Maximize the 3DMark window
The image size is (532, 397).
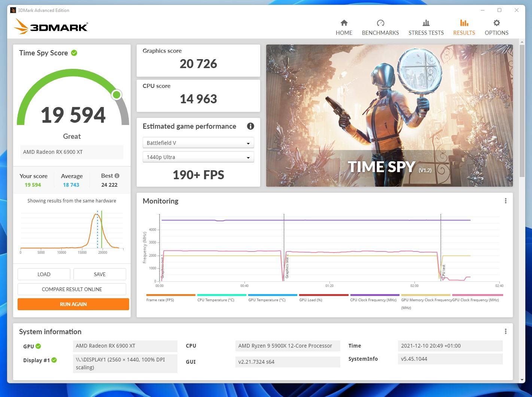[499, 10]
